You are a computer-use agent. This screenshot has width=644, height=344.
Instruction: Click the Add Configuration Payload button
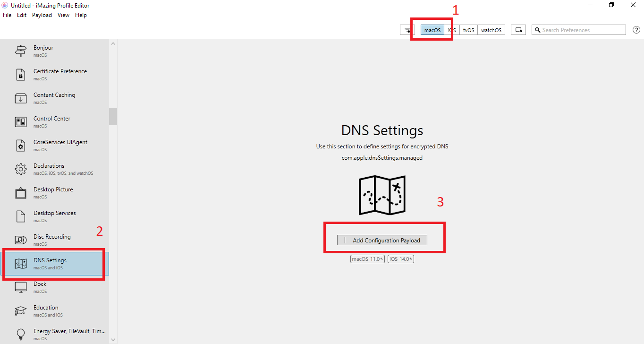[x=382, y=240]
